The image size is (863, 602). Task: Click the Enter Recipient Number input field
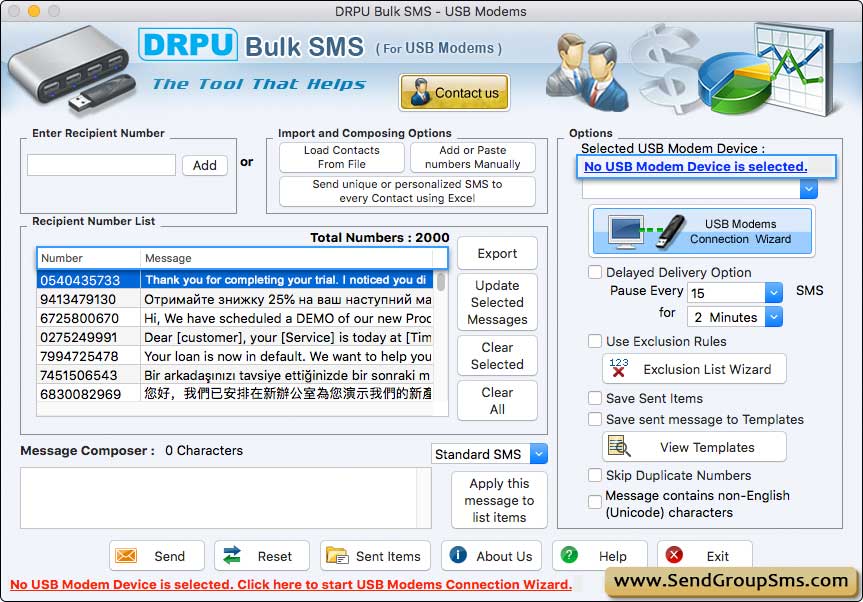click(x=101, y=165)
